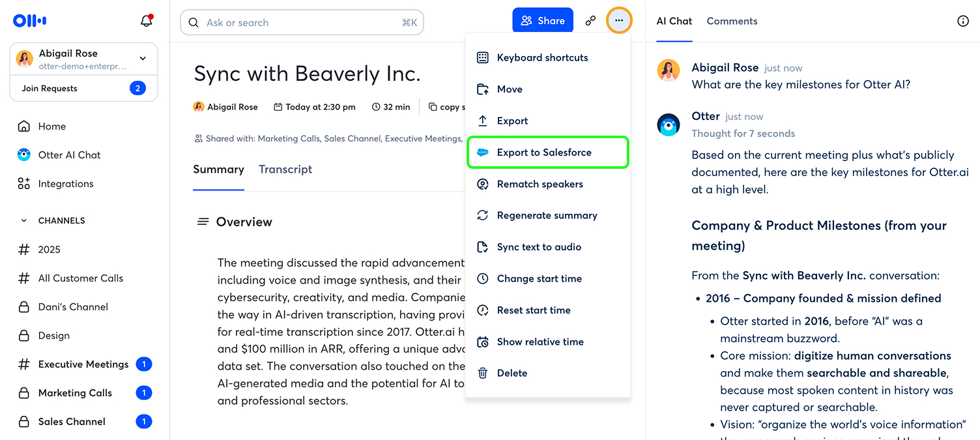
Task: Click the Ask or search field
Action: click(x=302, y=22)
